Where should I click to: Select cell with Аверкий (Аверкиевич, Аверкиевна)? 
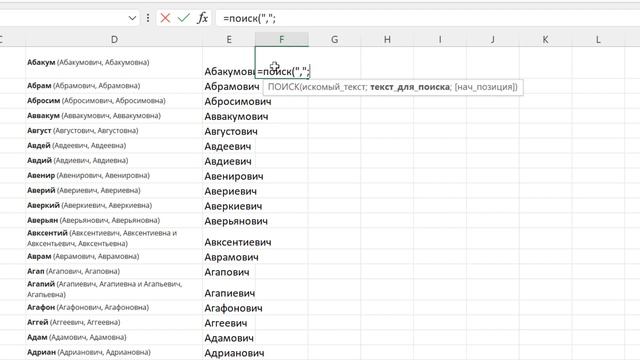coord(114,205)
